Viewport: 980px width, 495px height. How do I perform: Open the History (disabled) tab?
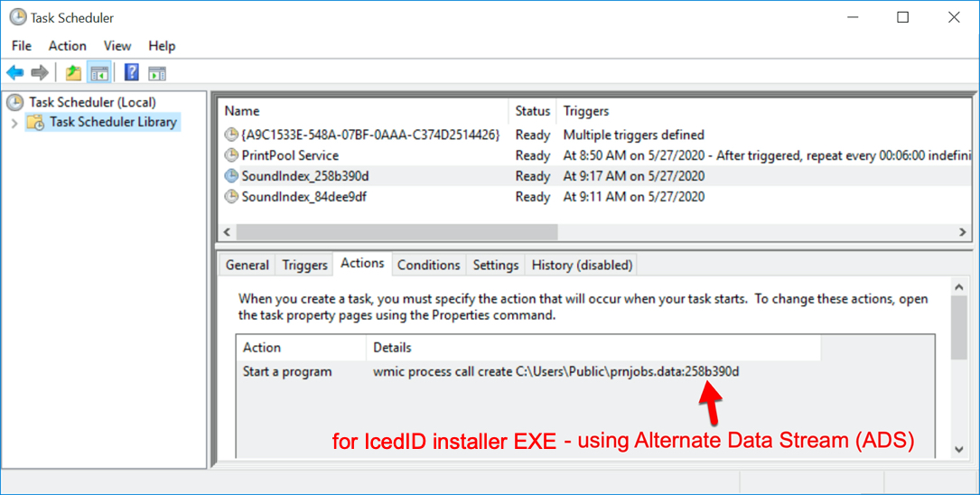click(x=582, y=265)
